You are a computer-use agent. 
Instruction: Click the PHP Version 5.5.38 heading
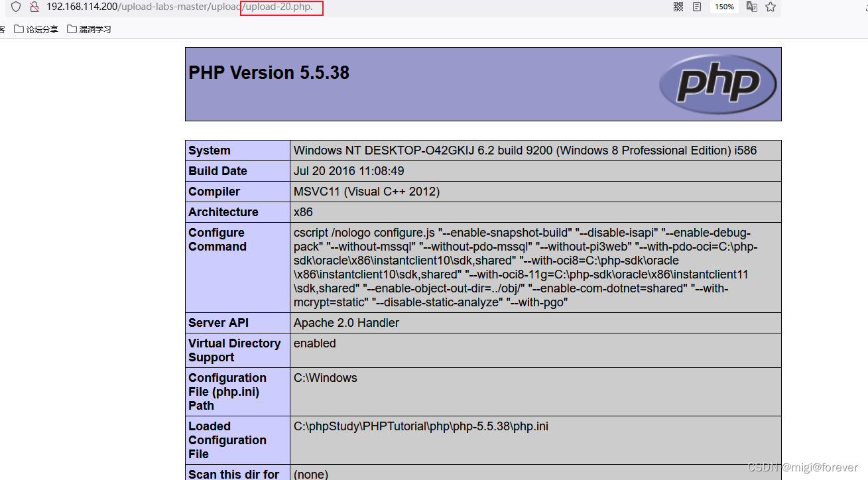[x=269, y=73]
